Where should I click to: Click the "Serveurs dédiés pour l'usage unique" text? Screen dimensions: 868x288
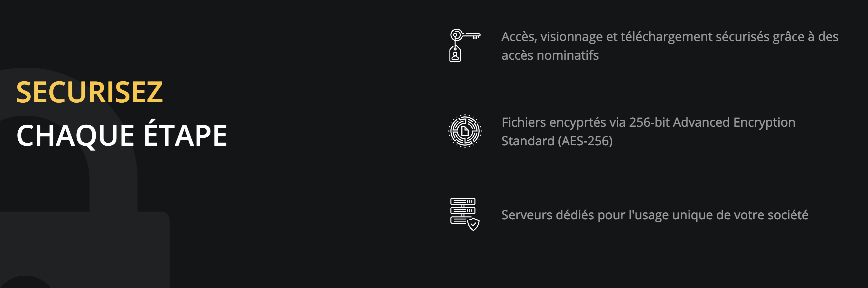(655, 215)
